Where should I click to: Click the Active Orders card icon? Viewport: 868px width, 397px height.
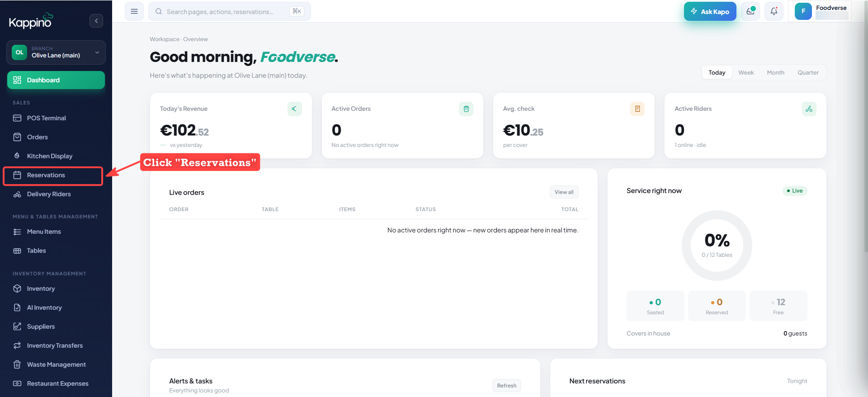click(466, 109)
